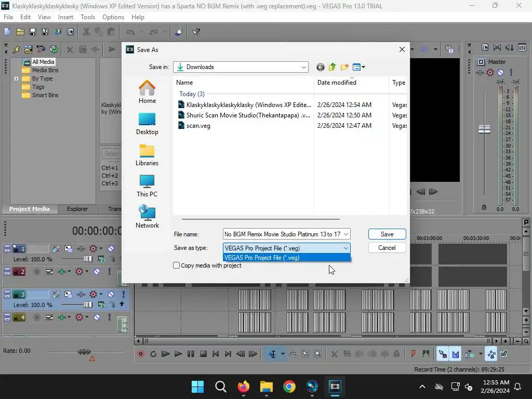The height and width of the screenshot is (399, 532).
Task: Mute video track 1
Action: (x=111, y=249)
